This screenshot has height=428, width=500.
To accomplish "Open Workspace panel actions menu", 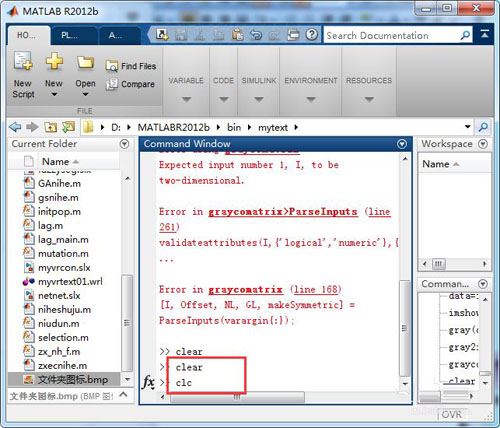I will tap(483, 144).
